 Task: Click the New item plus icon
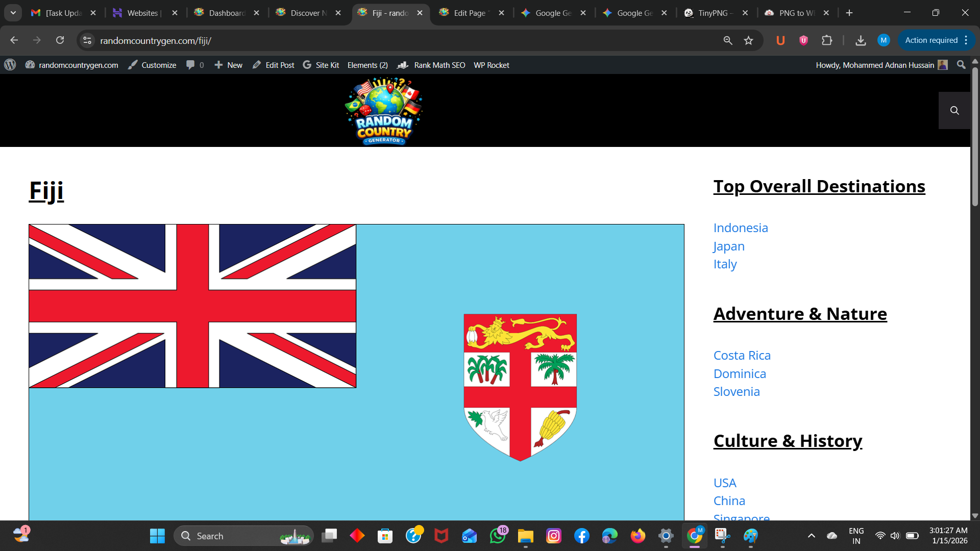pos(219,65)
